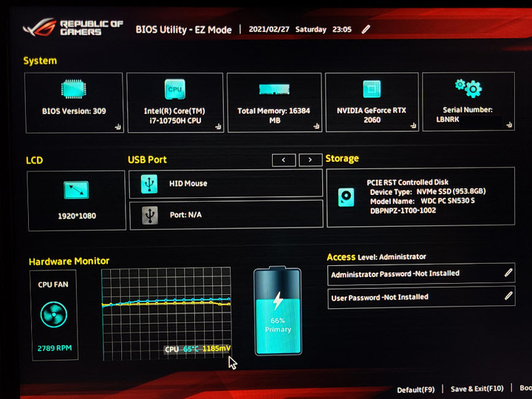
Task: Open details arrow in Total Memory card
Action: point(316,126)
